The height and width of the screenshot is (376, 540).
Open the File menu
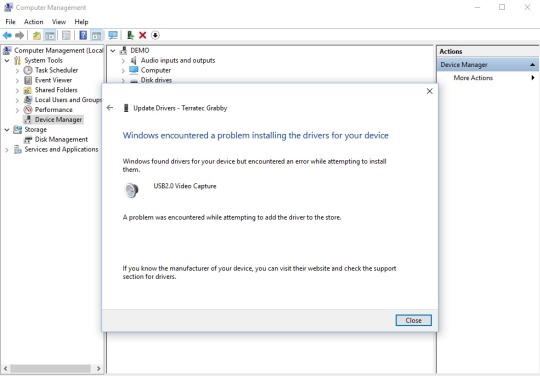click(10, 22)
